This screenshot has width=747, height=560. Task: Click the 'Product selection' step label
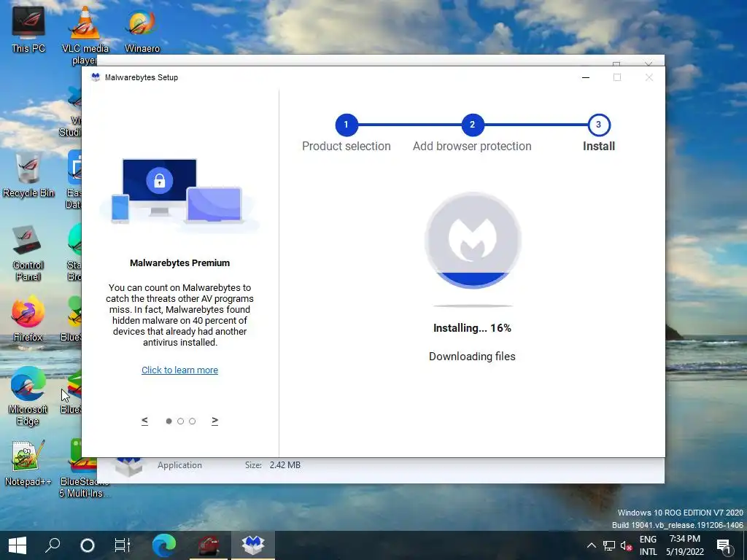[x=347, y=146]
